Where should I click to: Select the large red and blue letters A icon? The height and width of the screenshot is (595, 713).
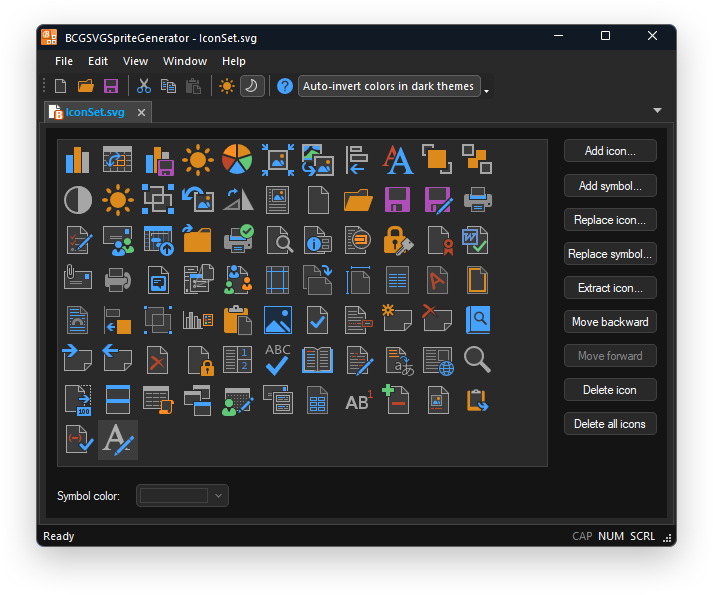point(397,160)
